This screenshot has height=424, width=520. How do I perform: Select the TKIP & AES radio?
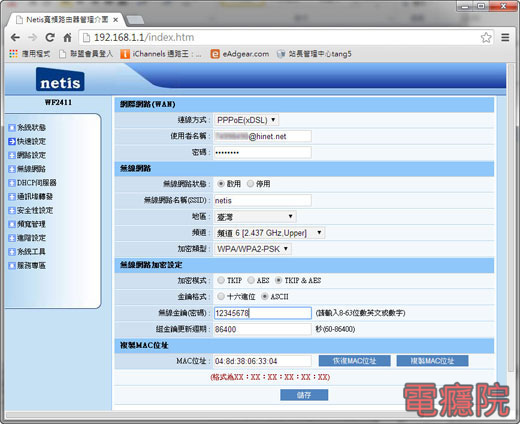tap(278, 280)
